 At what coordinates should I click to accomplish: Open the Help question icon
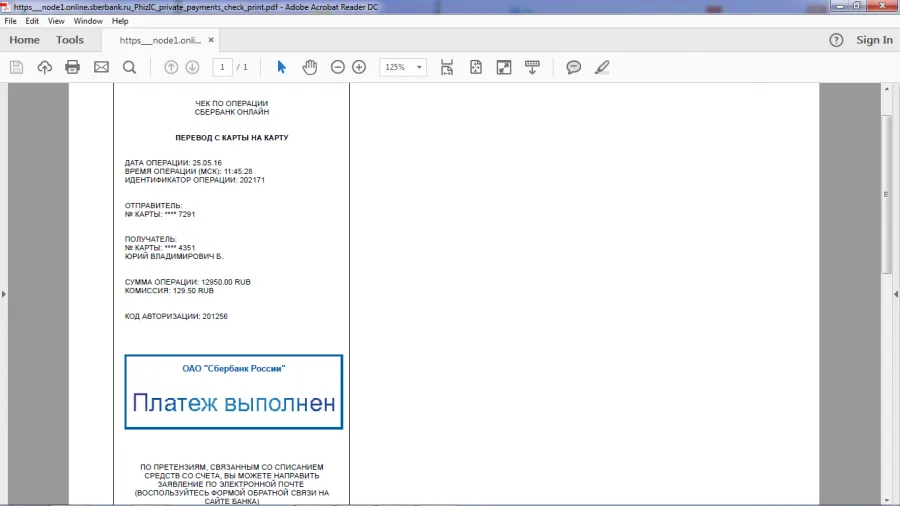[x=836, y=40]
